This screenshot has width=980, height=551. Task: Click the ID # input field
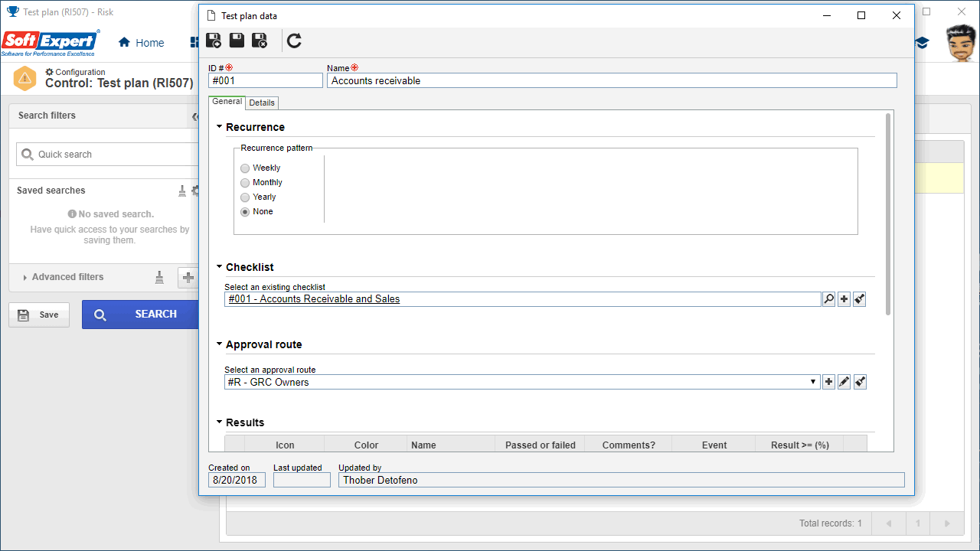pyautogui.click(x=266, y=80)
